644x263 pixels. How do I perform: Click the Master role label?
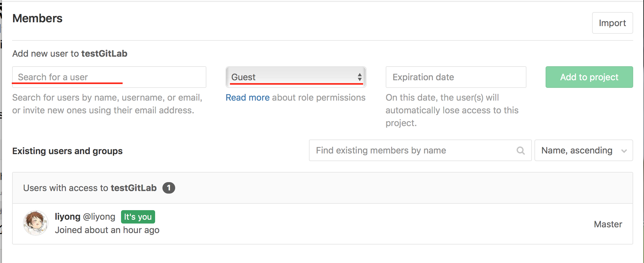point(608,224)
